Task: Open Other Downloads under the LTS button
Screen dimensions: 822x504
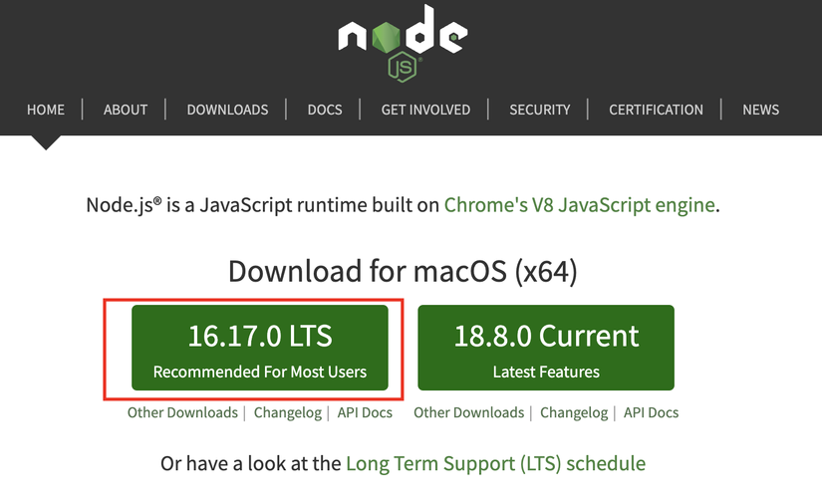Action: [x=182, y=412]
